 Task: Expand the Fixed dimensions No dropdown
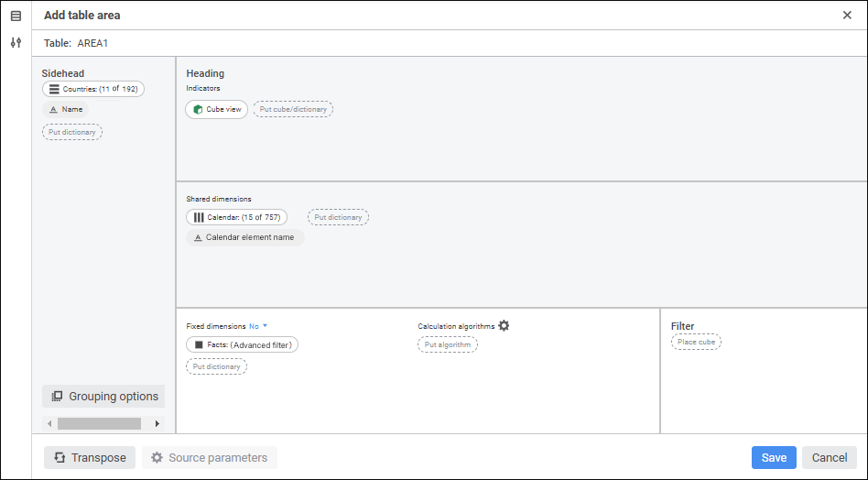[x=259, y=326]
